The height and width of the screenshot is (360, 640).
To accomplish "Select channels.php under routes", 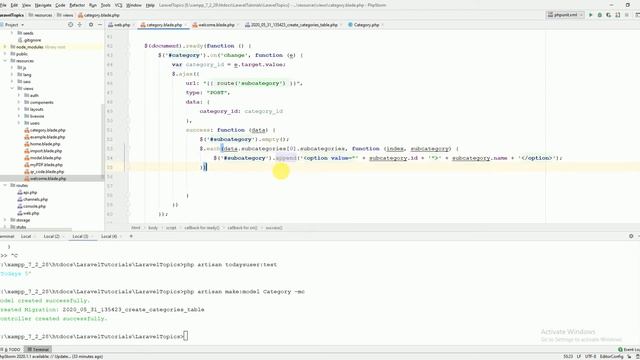I will (x=33, y=199).
